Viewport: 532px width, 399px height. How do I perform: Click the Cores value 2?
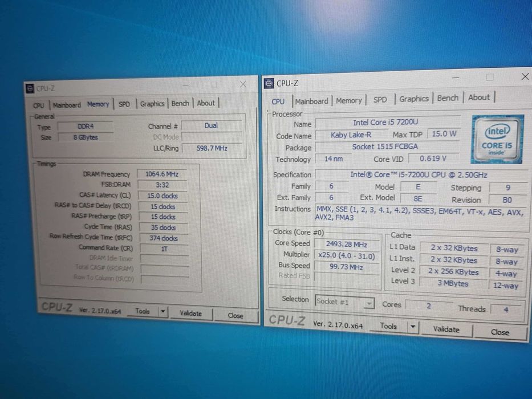pos(429,306)
